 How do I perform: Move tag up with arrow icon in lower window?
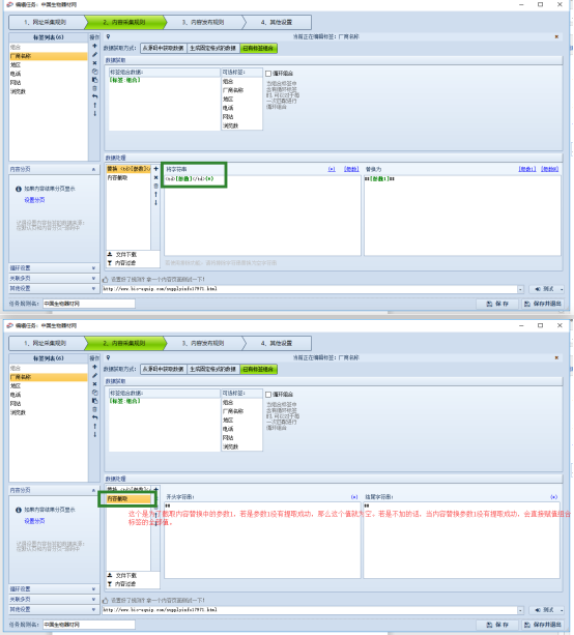point(95,426)
